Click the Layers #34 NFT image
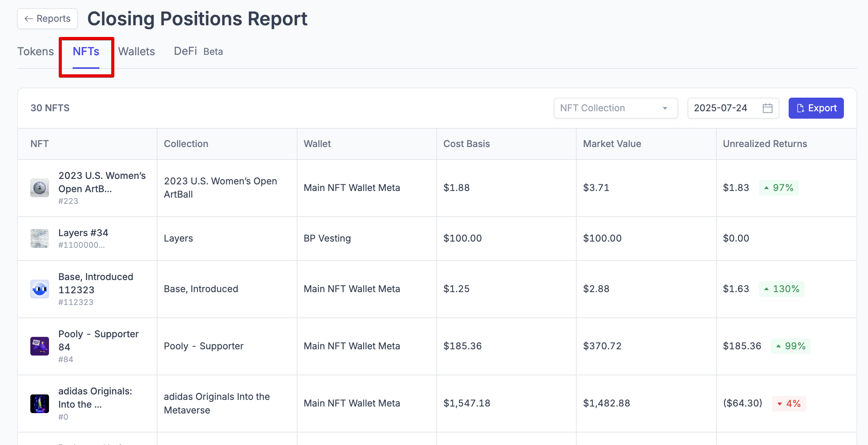Screen dimensions: 868x445 coord(40,238)
